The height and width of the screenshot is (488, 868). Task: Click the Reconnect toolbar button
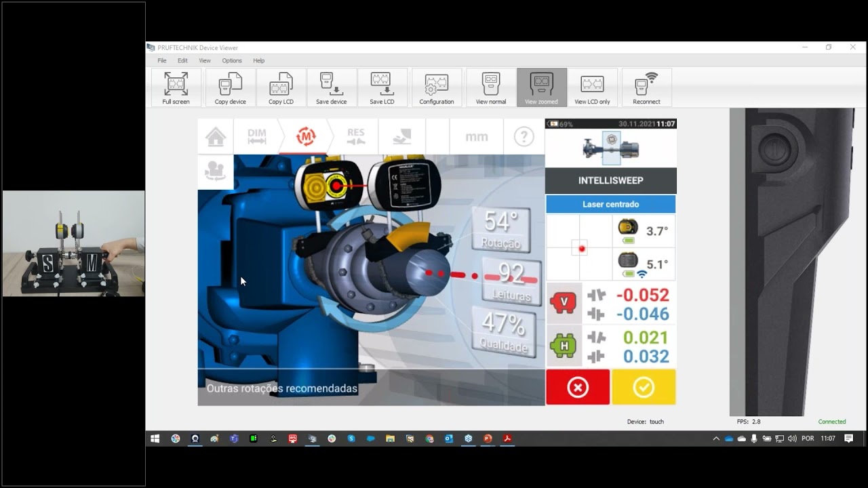pyautogui.click(x=646, y=87)
